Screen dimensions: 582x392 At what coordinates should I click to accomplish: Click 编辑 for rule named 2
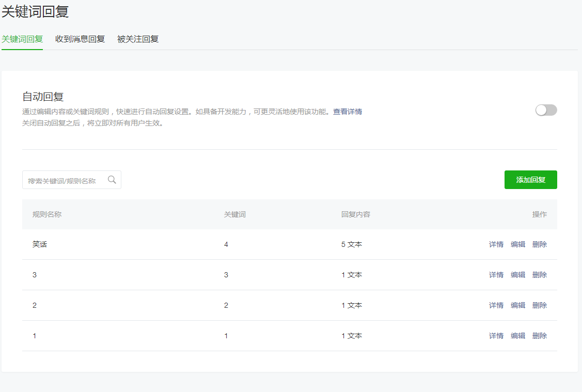(518, 305)
